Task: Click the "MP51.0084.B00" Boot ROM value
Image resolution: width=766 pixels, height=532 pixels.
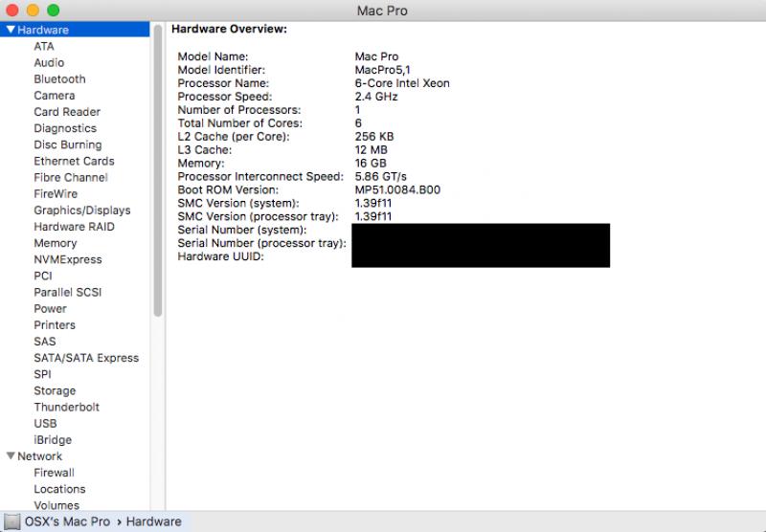Action: click(397, 189)
